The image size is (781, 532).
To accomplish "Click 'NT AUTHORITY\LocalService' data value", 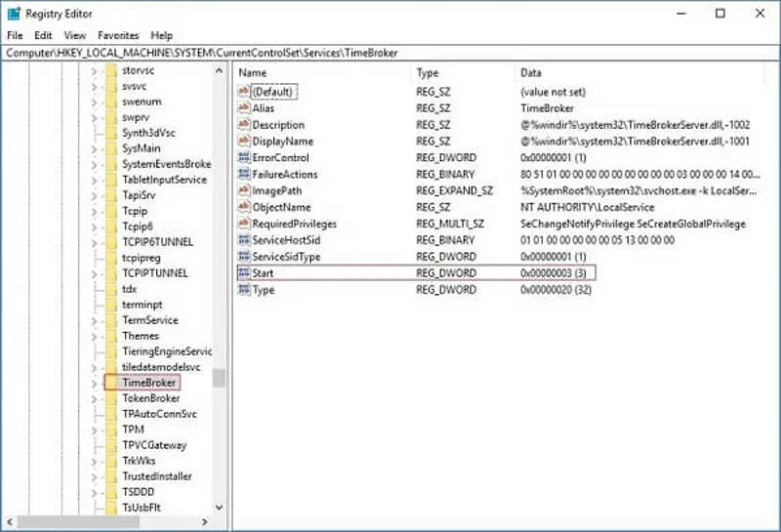I will click(x=588, y=207).
